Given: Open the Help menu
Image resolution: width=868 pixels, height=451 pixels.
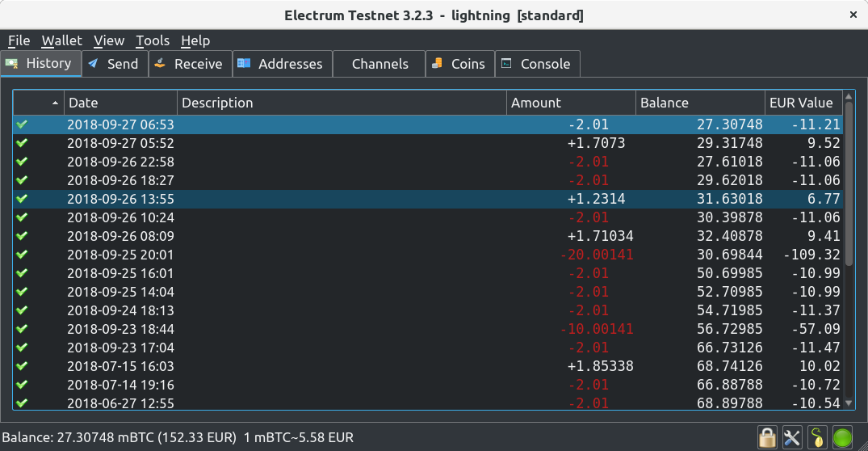Looking at the screenshot, I should point(195,40).
